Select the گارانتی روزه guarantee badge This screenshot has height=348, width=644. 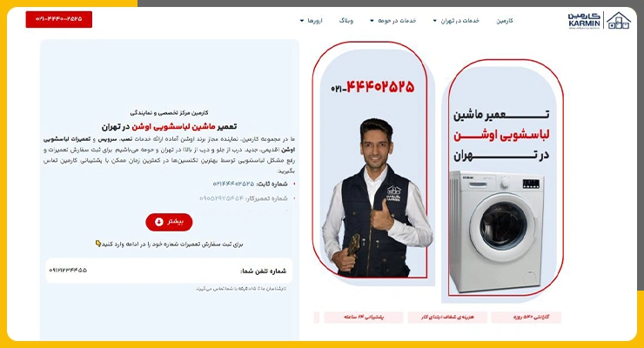[x=527, y=318]
